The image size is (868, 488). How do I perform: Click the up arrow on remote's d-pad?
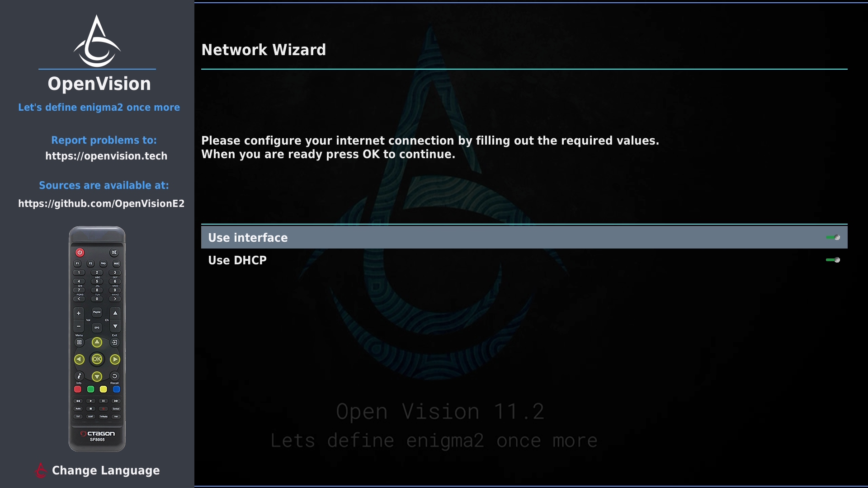pos(97,342)
